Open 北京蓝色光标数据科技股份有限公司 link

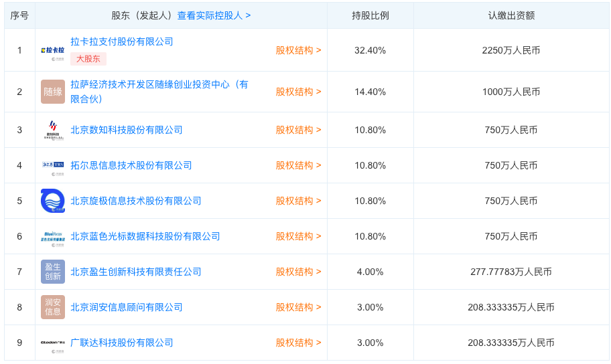(145, 236)
